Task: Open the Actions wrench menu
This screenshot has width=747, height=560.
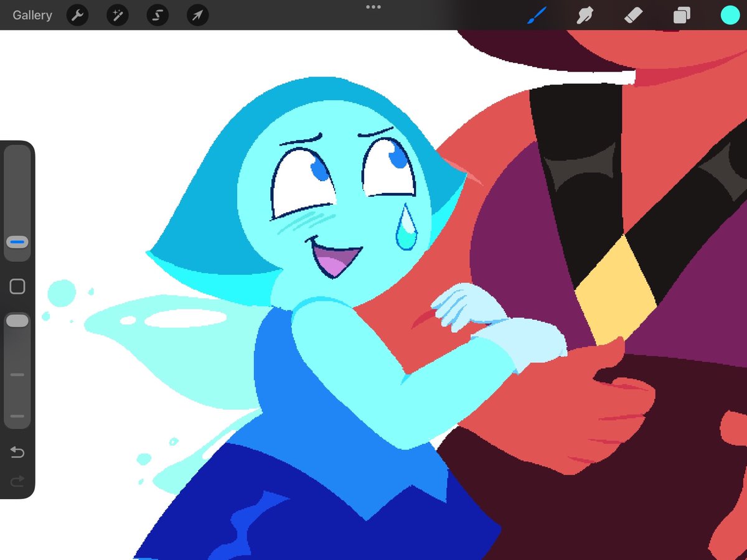Action: (x=78, y=15)
